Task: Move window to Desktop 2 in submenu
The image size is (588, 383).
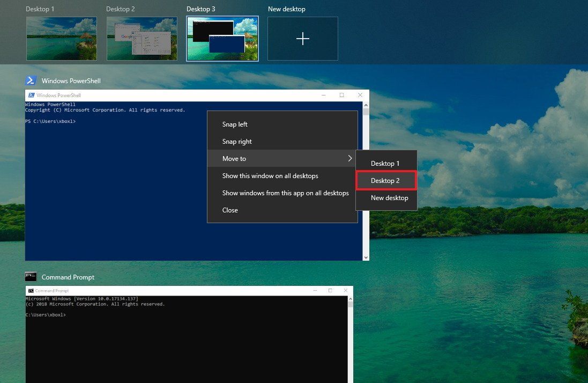Action: pyautogui.click(x=386, y=181)
